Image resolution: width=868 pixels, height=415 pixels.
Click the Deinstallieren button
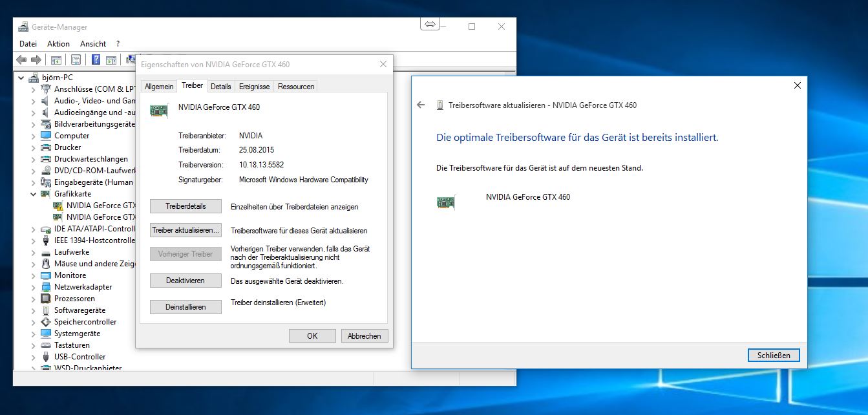pyautogui.click(x=185, y=307)
